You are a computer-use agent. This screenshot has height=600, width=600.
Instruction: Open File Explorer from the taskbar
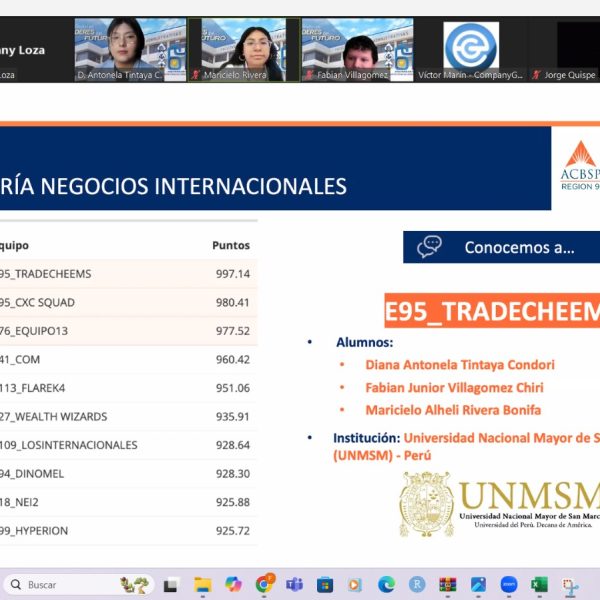[x=203, y=585]
